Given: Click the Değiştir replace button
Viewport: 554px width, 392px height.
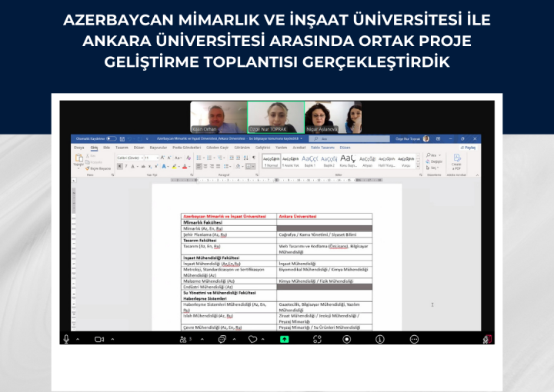Looking at the screenshot, I should pos(434,161).
